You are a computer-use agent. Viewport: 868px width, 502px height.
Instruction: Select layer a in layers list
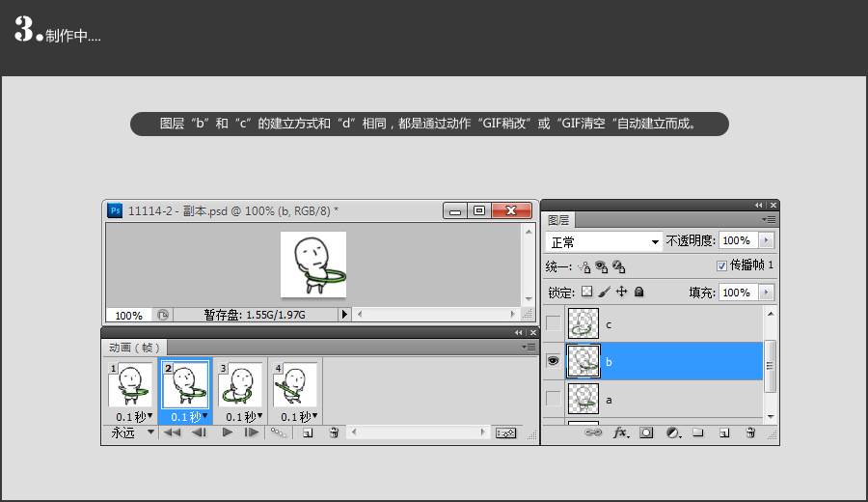coord(675,398)
